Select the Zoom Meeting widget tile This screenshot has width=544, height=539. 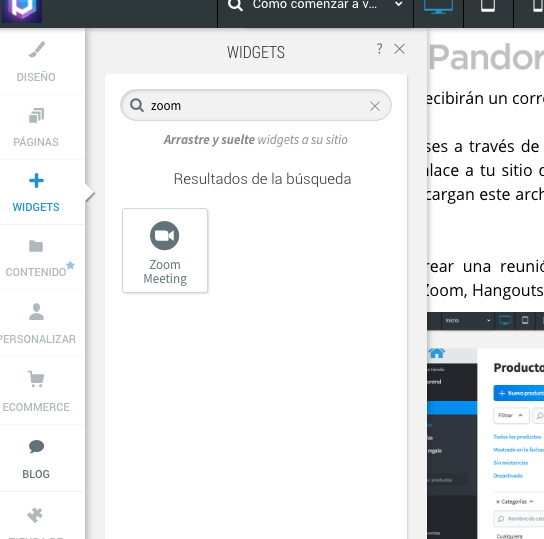tap(165, 250)
